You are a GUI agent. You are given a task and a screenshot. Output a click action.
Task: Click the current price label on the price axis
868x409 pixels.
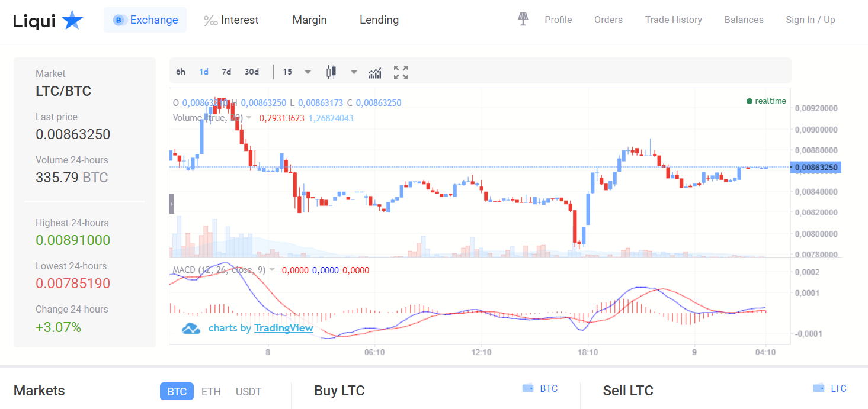(816, 168)
